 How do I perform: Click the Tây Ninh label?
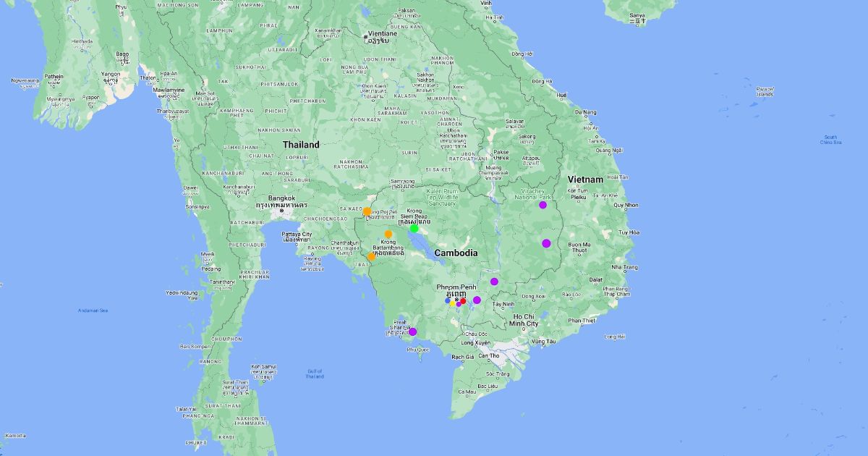503,304
